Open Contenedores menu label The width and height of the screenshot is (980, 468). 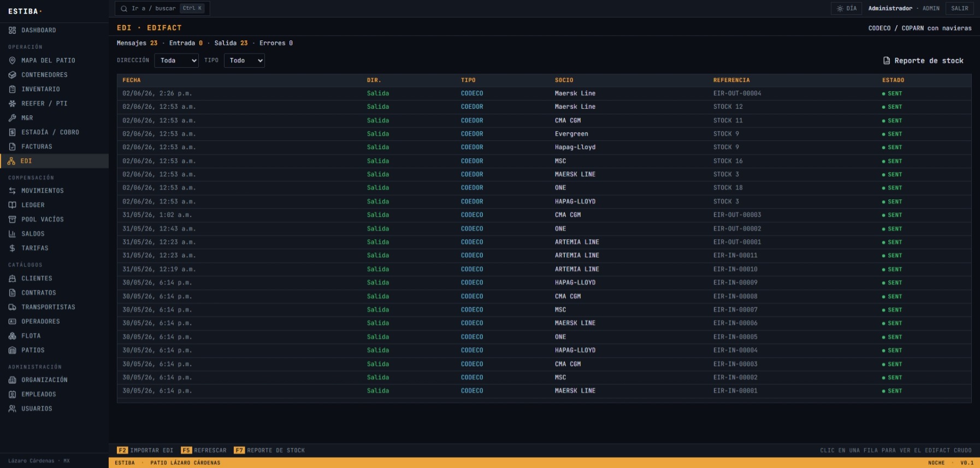point(44,75)
